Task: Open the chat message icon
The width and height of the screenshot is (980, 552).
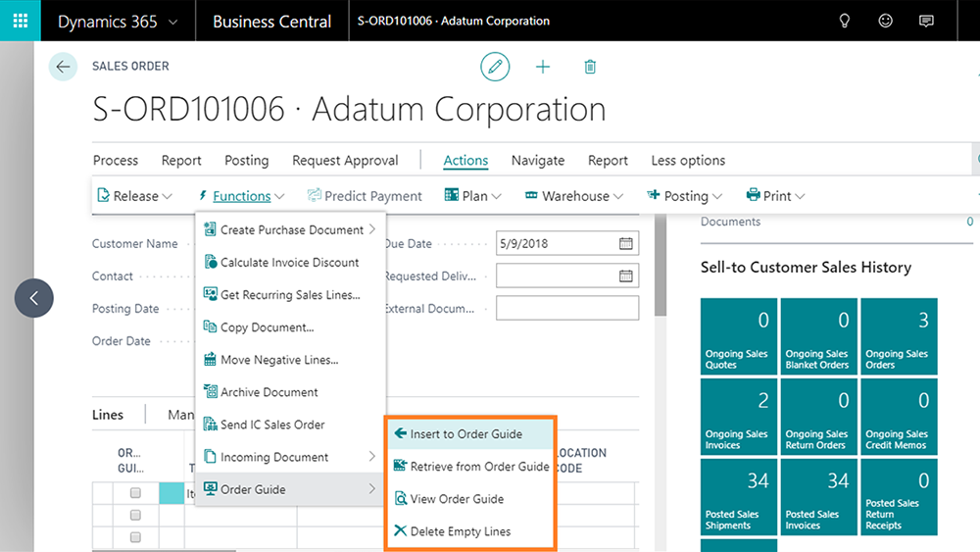Action: pyautogui.click(x=926, y=21)
